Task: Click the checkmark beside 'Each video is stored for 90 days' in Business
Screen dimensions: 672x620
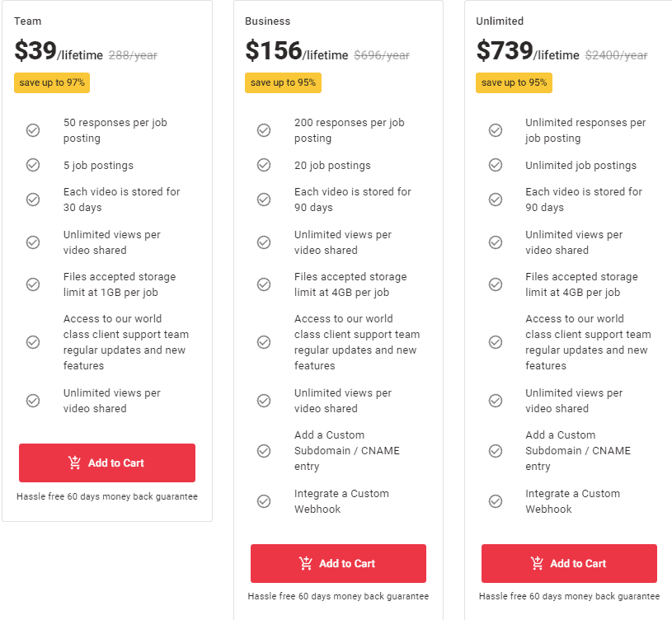Action: click(264, 199)
